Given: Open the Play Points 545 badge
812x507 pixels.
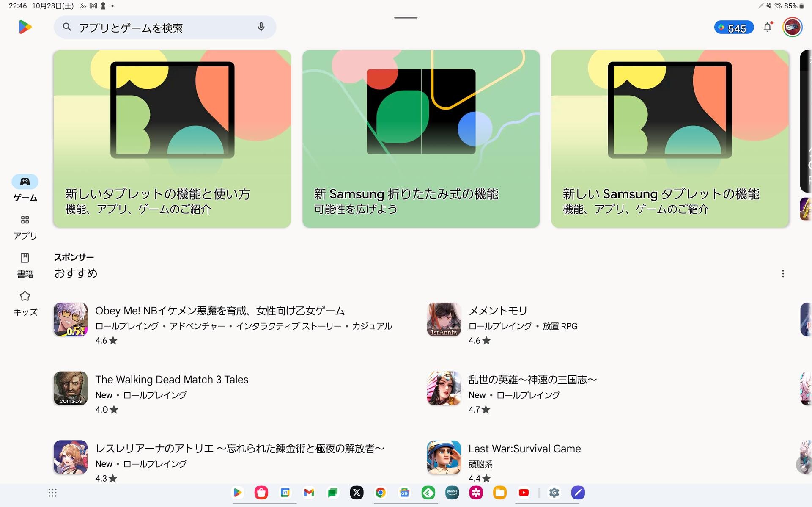Looking at the screenshot, I should click(x=734, y=28).
